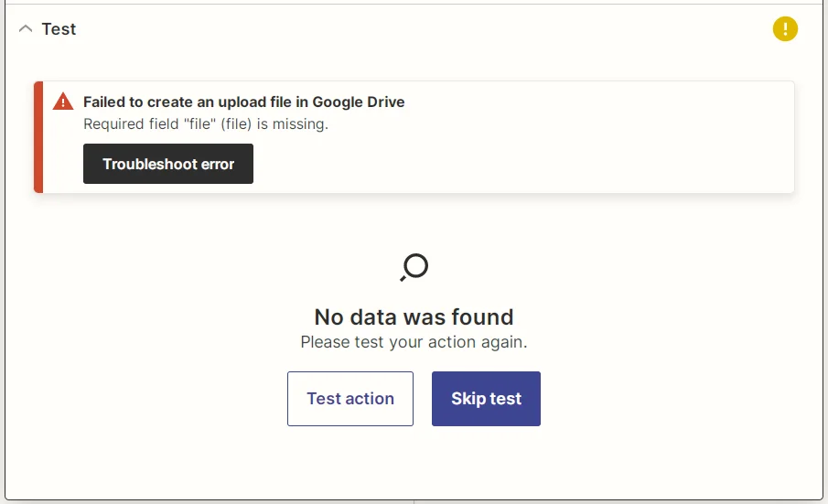
Task: Click the "No data was found" heading
Action: pyautogui.click(x=414, y=317)
